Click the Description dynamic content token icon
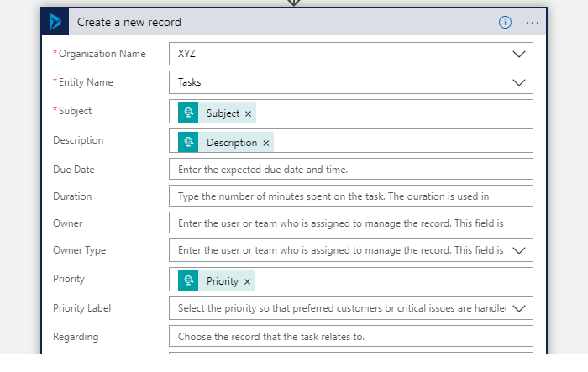The height and width of the screenshot is (372, 588). 189,142
